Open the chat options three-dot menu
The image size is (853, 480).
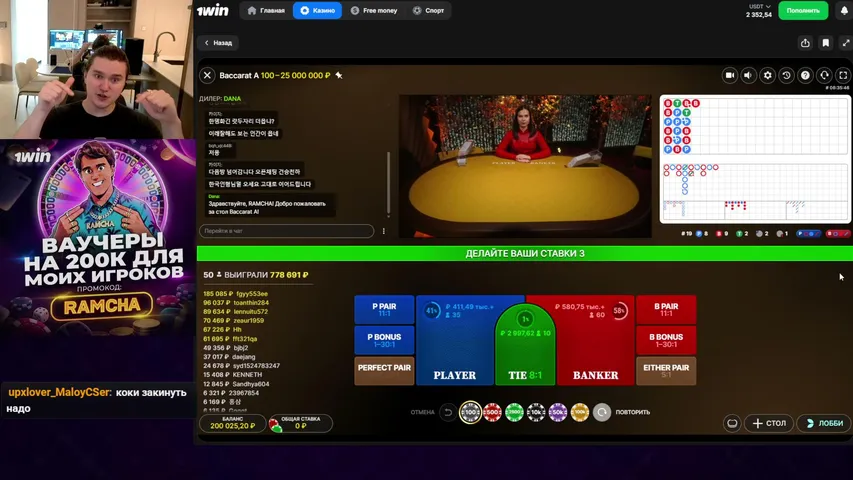(x=384, y=231)
